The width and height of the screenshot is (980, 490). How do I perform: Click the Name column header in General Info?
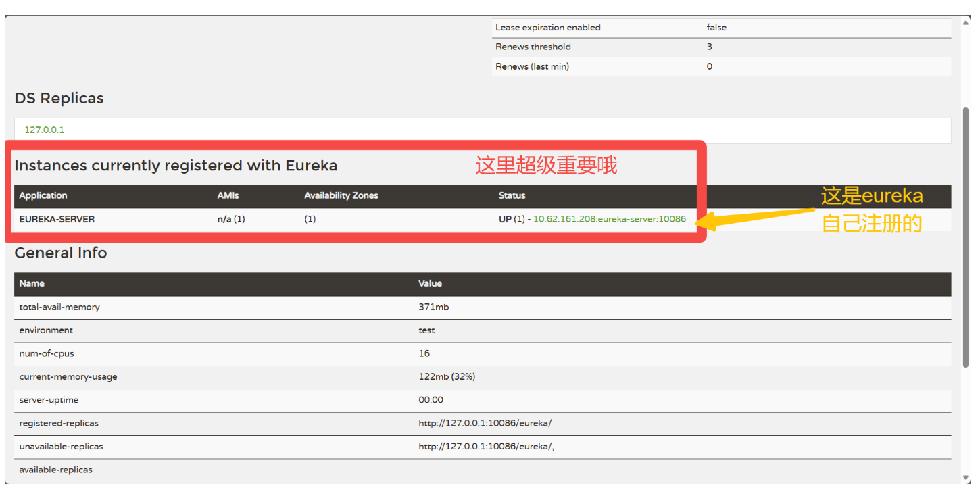point(32,283)
